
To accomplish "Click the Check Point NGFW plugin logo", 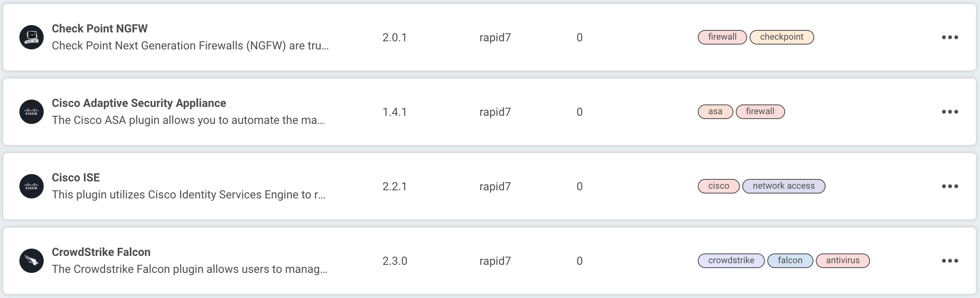I will [x=32, y=37].
